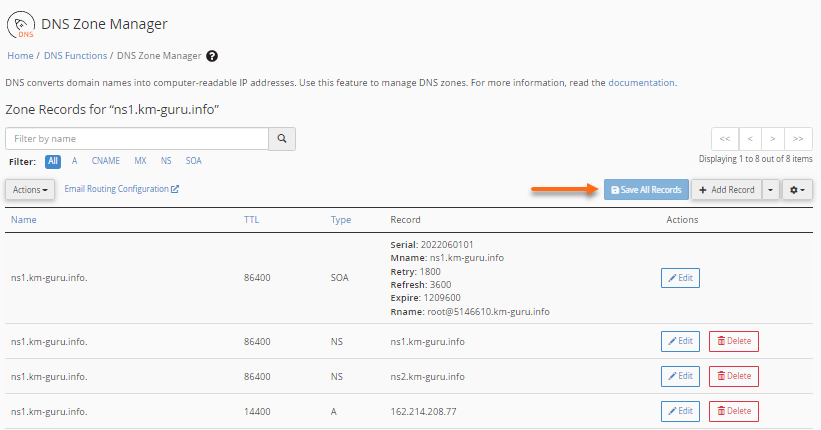The width and height of the screenshot is (821, 430).
Task: Open the help question mark icon
Action: coord(212,56)
